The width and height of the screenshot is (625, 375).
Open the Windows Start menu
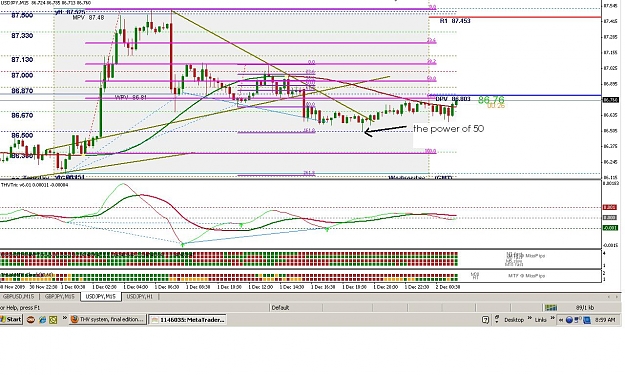click(11, 320)
